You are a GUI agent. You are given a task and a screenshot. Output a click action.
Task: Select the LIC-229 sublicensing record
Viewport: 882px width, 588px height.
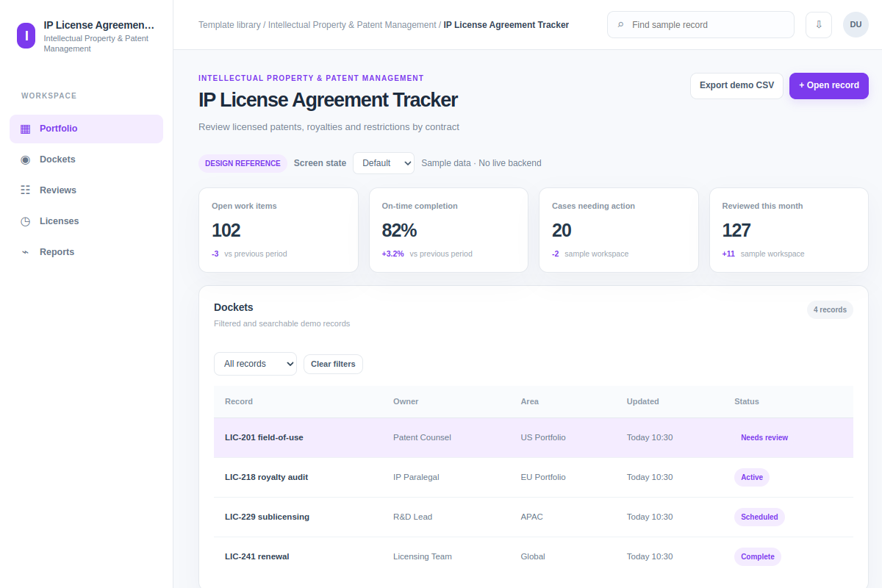coord(534,517)
